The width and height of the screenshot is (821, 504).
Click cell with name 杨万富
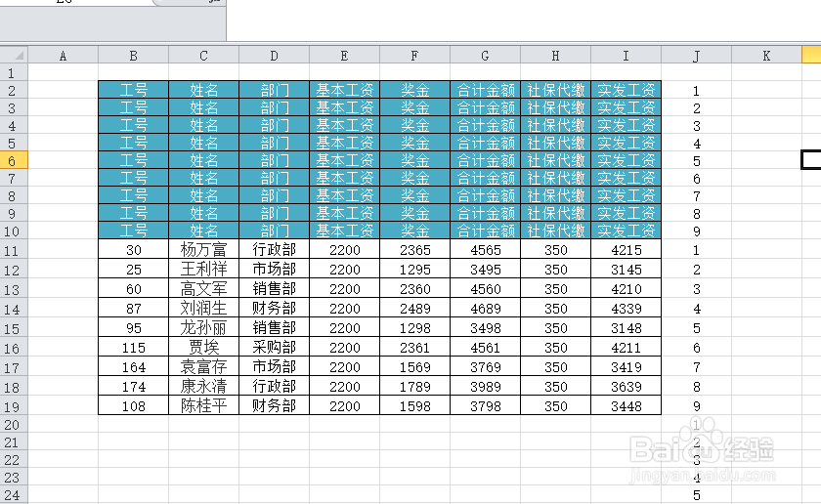(x=203, y=250)
